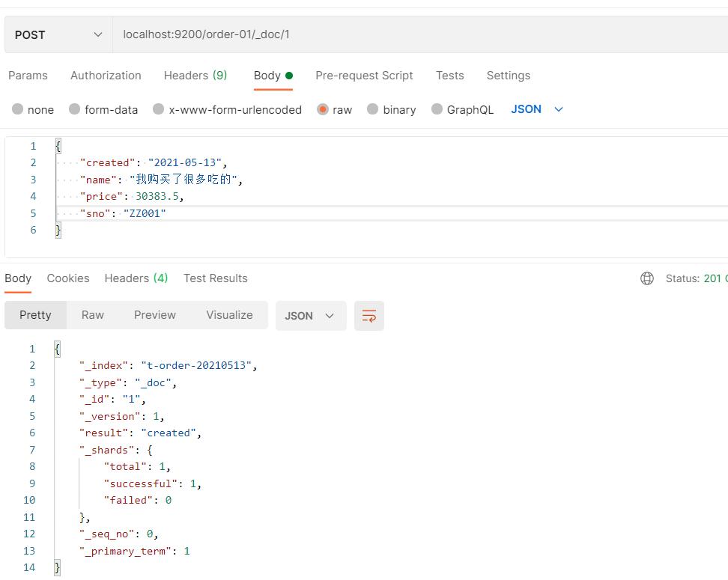Switch to the Tests tab
The width and height of the screenshot is (728, 580).
pyautogui.click(x=449, y=76)
